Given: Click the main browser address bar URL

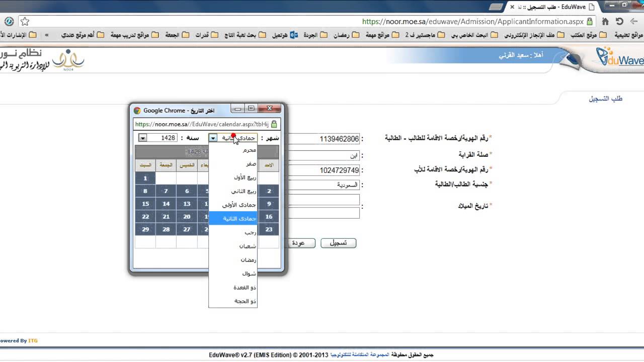Looking at the screenshot, I should point(473,22).
